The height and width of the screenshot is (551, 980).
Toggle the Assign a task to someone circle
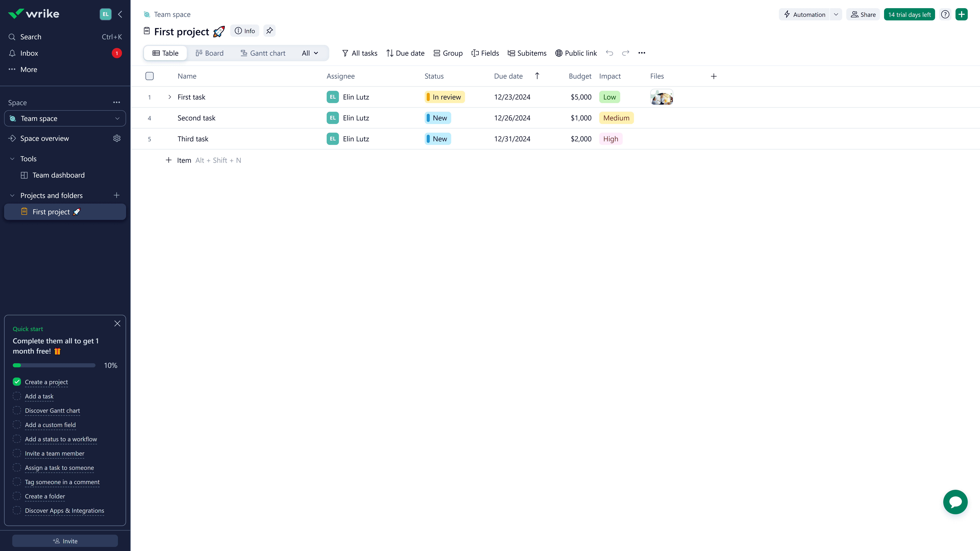tap(17, 468)
